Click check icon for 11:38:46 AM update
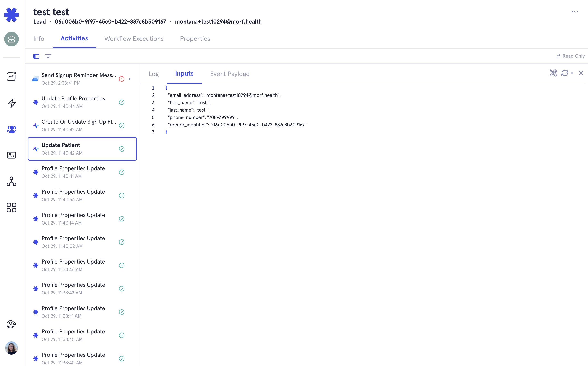The height and width of the screenshot is (366, 588). [x=122, y=265]
